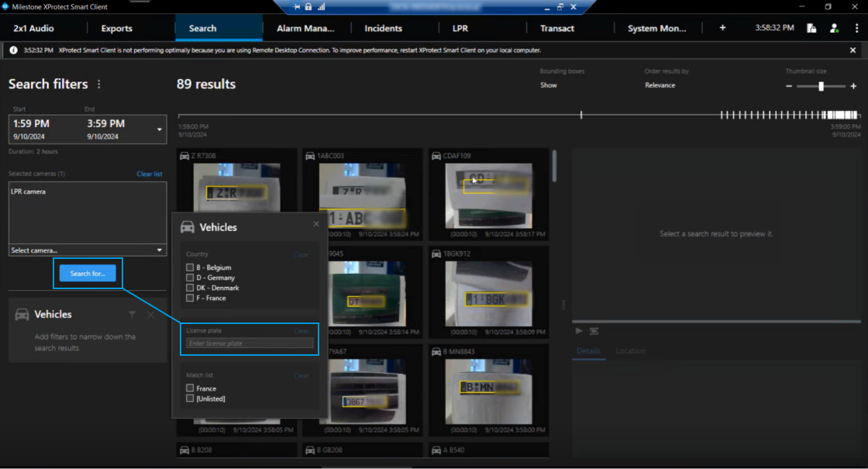Click the car icon beside B MN8843

436,352
